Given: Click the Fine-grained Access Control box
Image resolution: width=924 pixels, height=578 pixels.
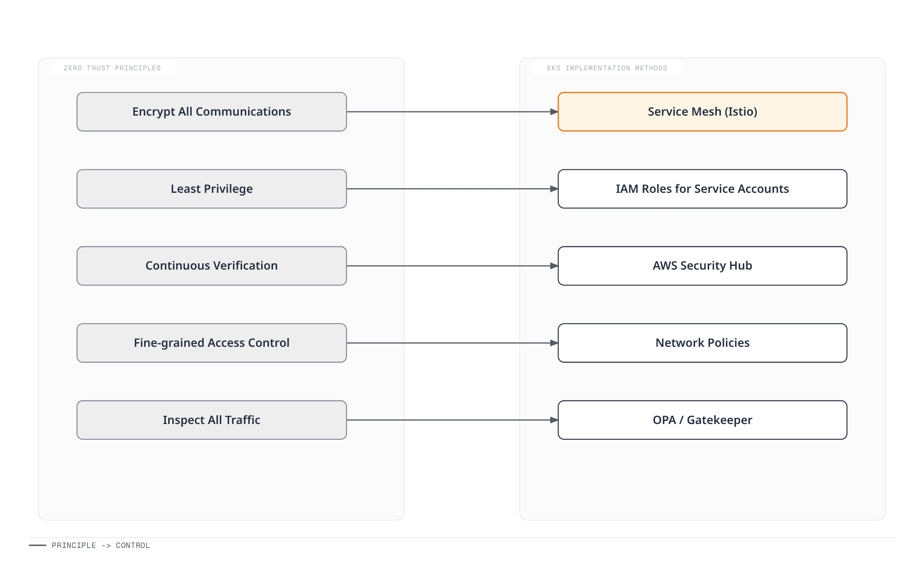Looking at the screenshot, I should pos(212,343).
